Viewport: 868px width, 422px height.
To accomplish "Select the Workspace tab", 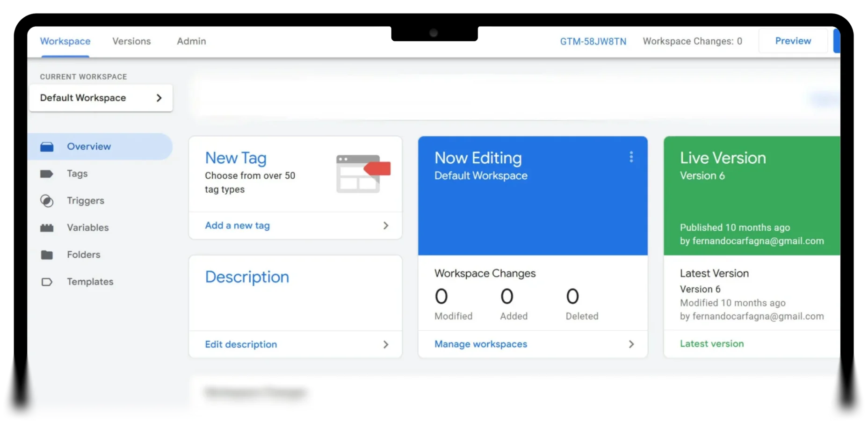I will tap(65, 41).
